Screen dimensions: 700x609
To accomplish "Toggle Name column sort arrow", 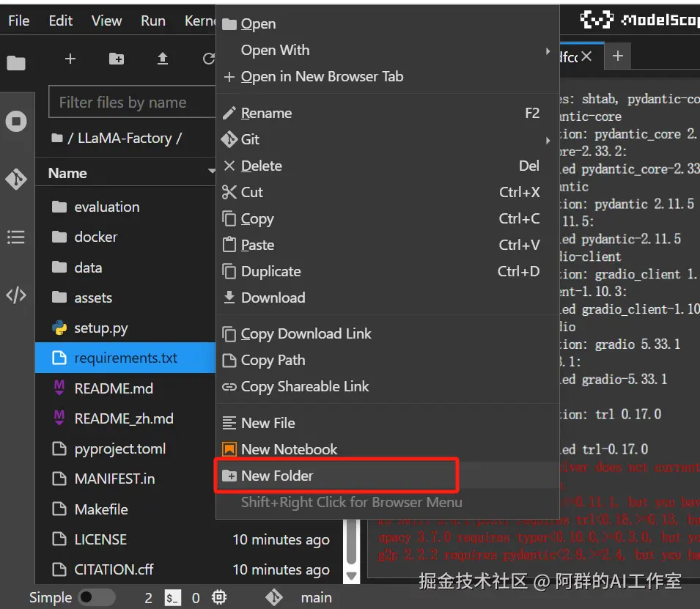I will pyautogui.click(x=211, y=171).
